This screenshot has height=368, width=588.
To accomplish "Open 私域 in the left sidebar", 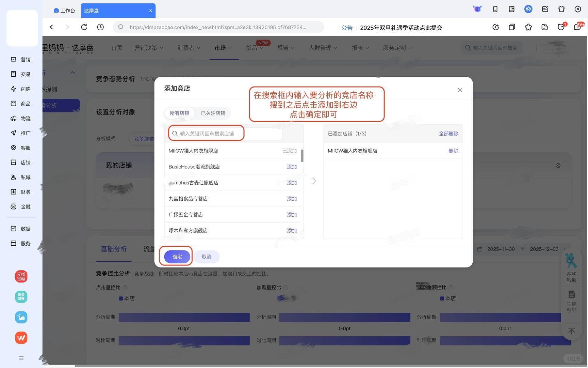I will click(21, 177).
